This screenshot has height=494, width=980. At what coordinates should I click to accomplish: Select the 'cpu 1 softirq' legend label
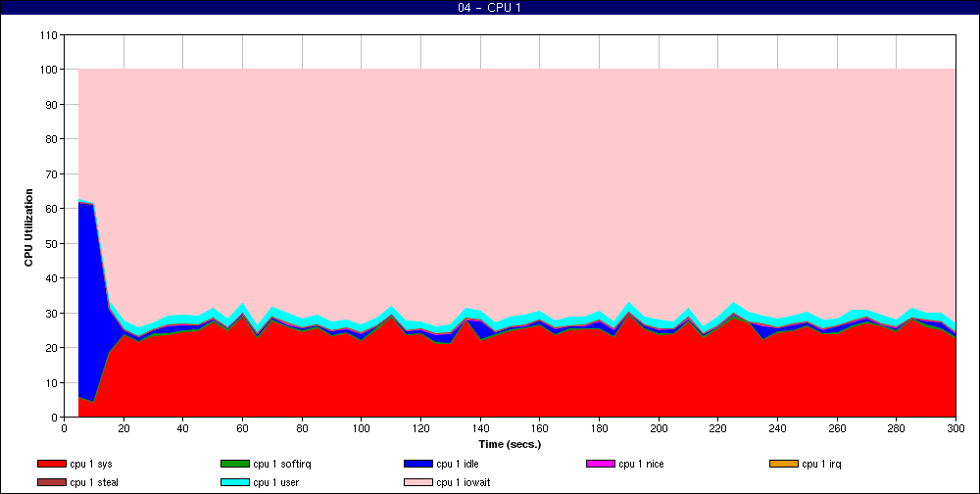(x=282, y=464)
